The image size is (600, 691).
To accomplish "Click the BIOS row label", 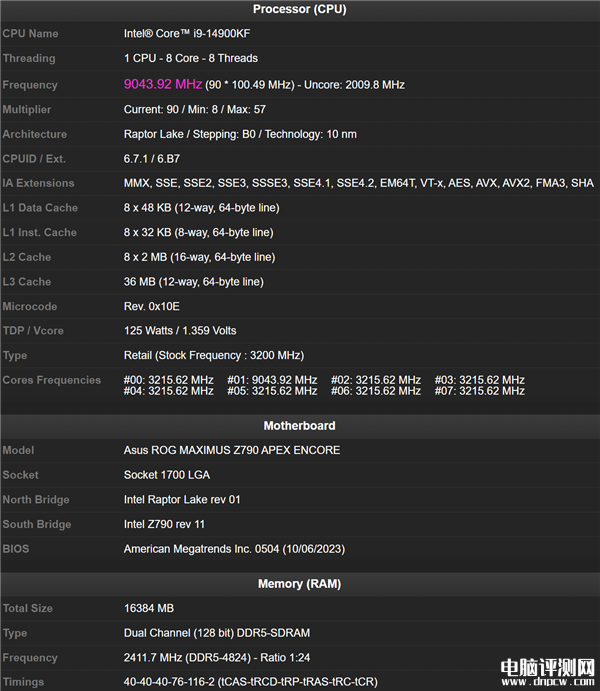I will [x=16, y=549].
